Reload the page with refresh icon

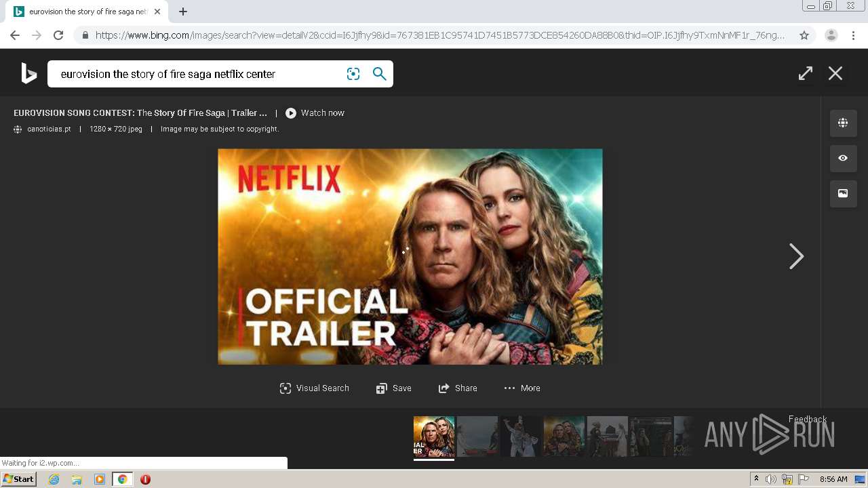click(58, 35)
